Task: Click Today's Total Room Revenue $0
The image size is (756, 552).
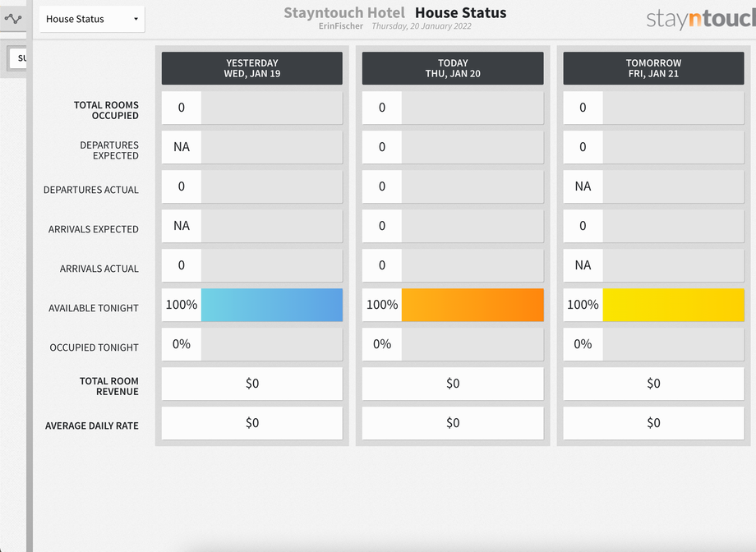Action: coord(453,384)
